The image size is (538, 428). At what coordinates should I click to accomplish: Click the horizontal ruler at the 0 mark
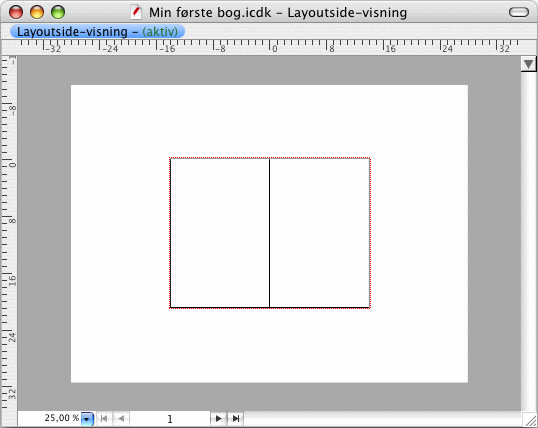[270, 47]
